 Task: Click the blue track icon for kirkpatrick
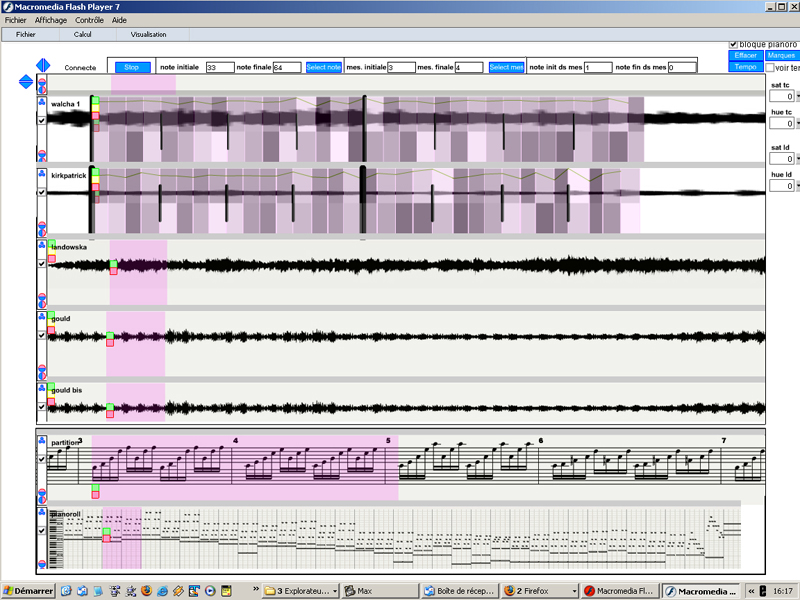[x=42, y=173]
